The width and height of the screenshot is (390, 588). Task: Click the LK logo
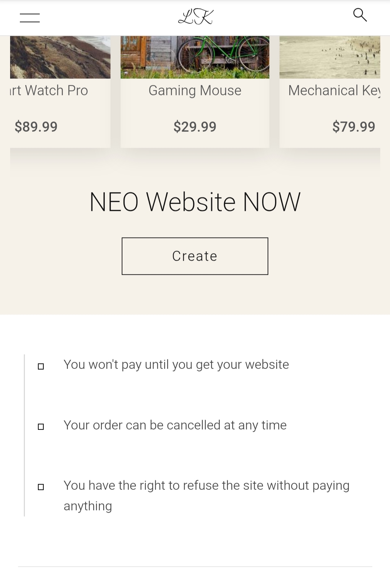[195, 17]
